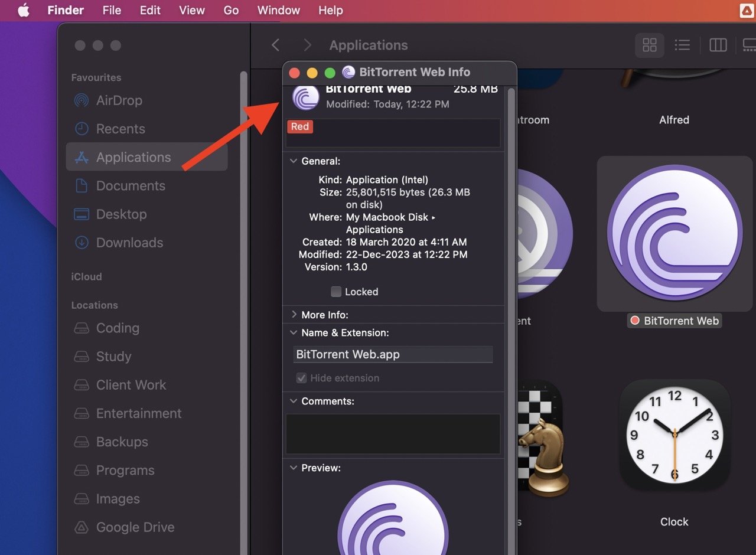756x555 pixels.
Task: Click the Google Drive menu bar icon
Action: click(x=747, y=11)
